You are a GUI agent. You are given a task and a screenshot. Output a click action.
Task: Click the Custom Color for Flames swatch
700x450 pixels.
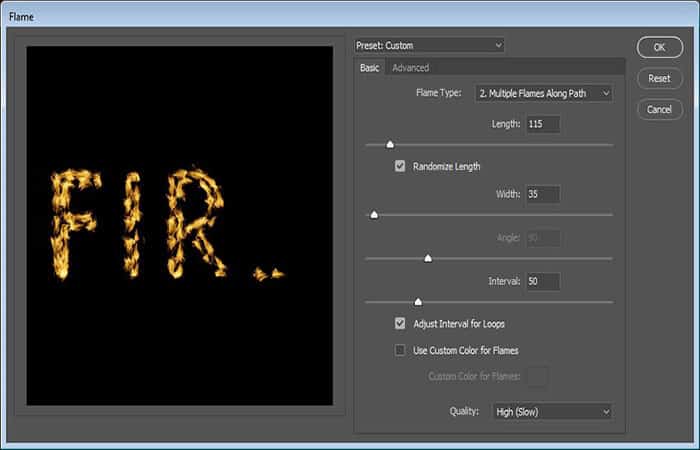tap(537, 376)
